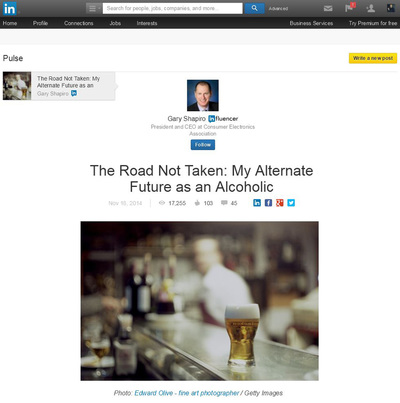Open the profile avatar menu icon
The width and height of the screenshot is (400, 403).
coord(391,8)
